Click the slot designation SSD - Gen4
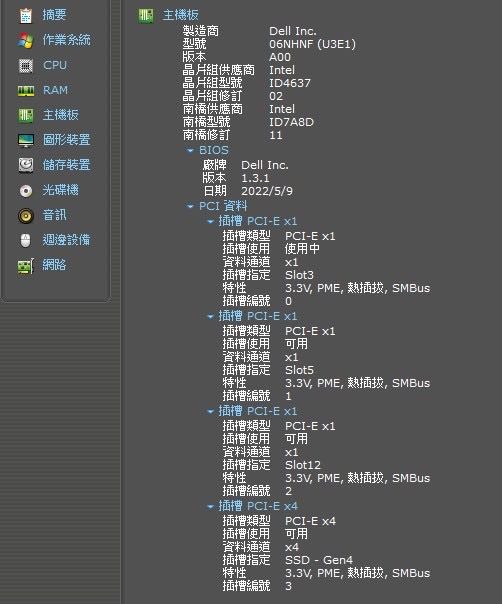Image resolution: width=502 pixels, height=604 pixels. [319, 560]
